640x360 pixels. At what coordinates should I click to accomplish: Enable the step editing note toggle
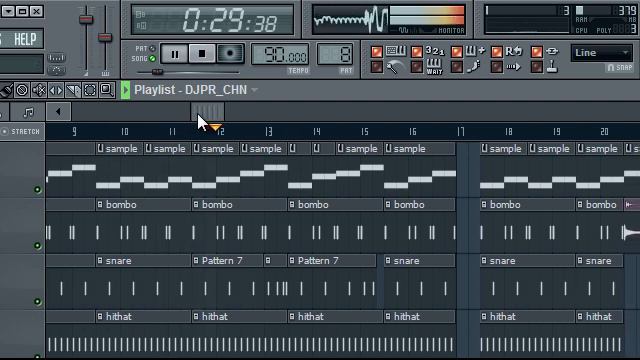coord(456,67)
